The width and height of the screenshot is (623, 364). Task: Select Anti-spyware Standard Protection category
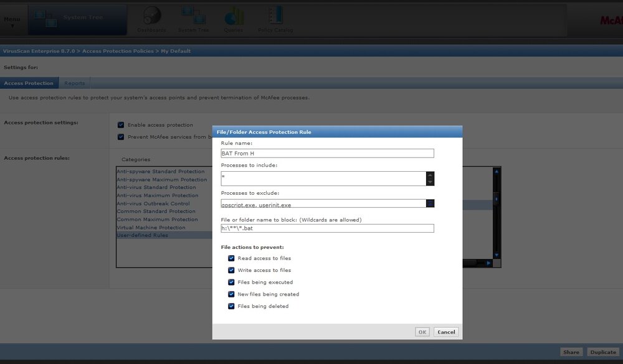tap(161, 172)
